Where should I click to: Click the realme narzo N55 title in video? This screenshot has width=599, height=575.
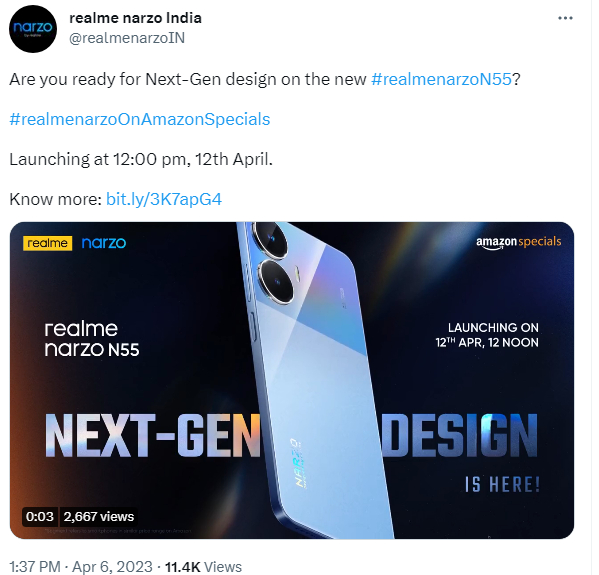coord(92,339)
